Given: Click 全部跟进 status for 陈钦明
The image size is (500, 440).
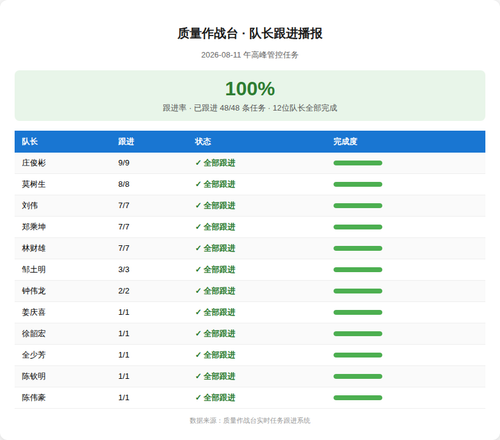Looking at the screenshot, I should point(215,376).
